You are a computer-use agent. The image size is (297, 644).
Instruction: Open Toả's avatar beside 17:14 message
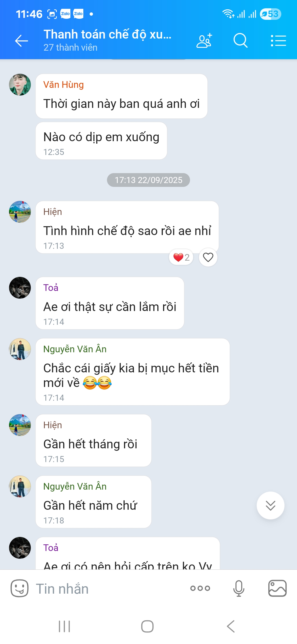coord(20,288)
